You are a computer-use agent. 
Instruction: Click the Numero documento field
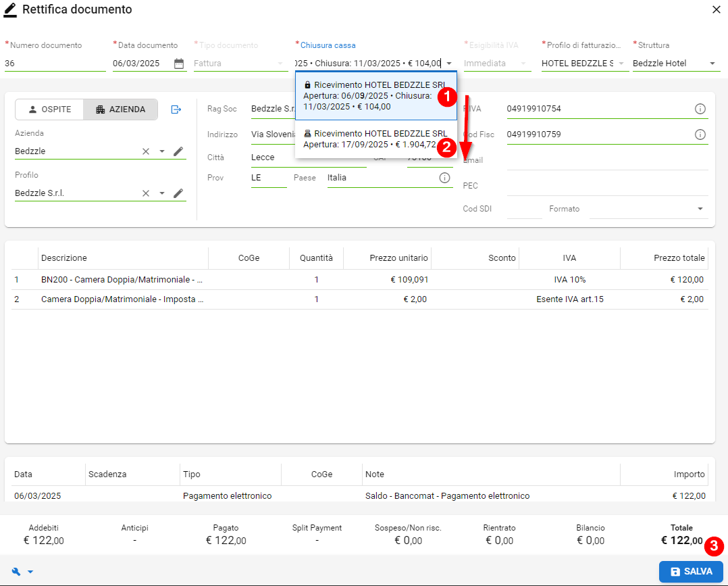tap(54, 64)
